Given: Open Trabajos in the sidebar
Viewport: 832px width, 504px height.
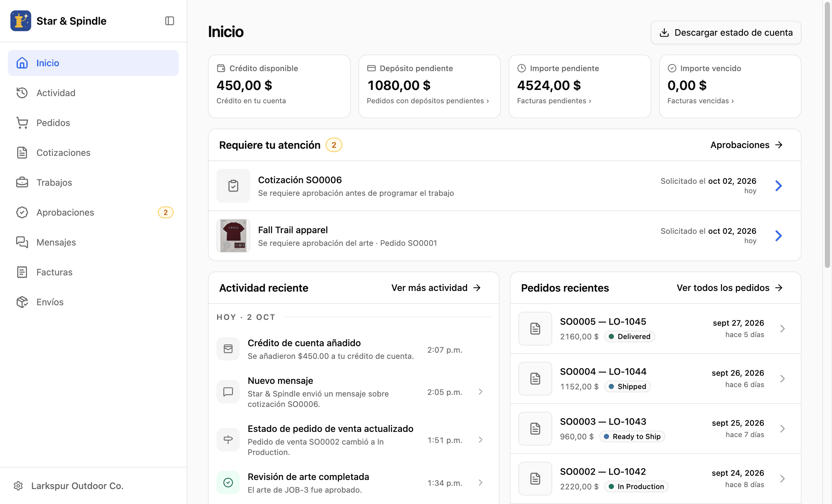Looking at the screenshot, I should (93, 183).
